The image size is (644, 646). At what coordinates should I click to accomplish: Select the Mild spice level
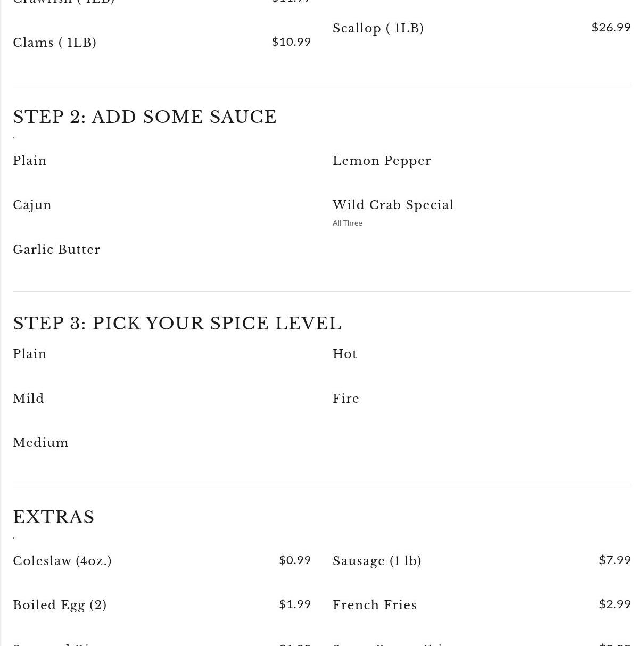pos(28,399)
